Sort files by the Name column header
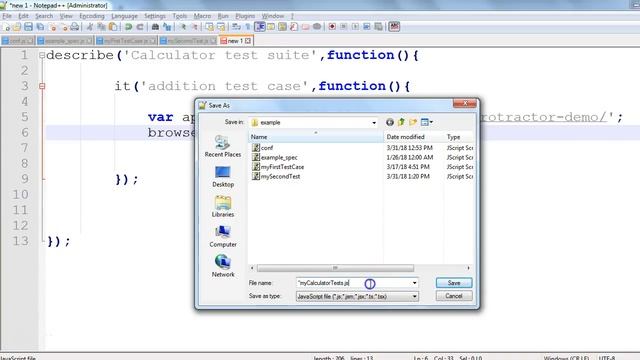Screen dimensions: 640x360 tap(316, 137)
